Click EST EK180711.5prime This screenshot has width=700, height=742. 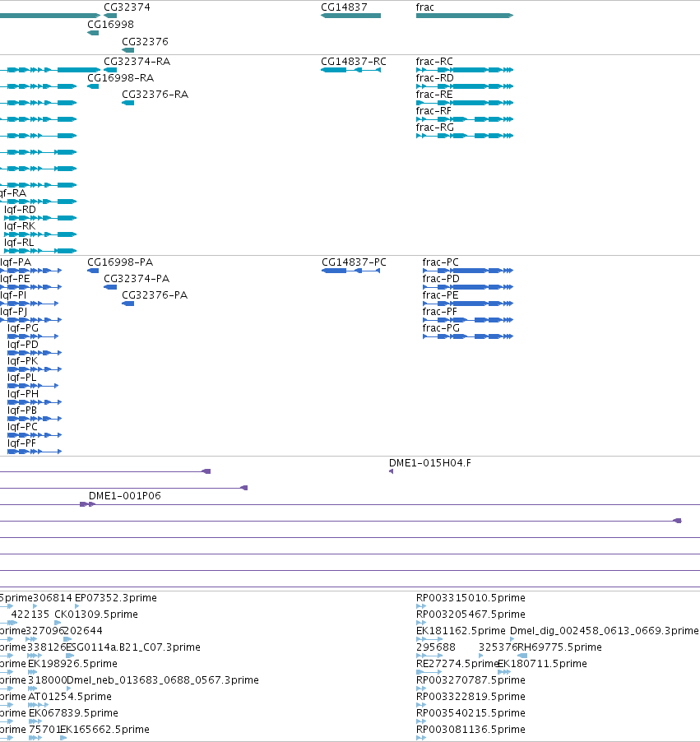coord(542,664)
